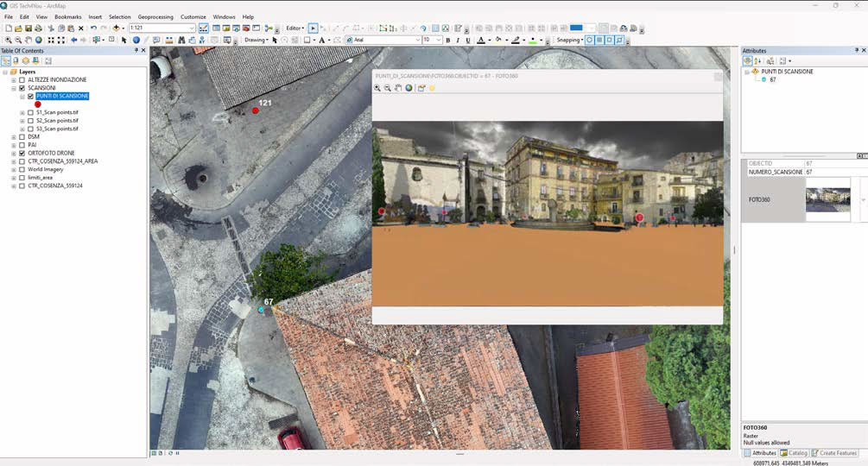868x466 pixels.
Task: Open the Drawing dropdown menu
Action: pyautogui.click(x=257, y=41)
